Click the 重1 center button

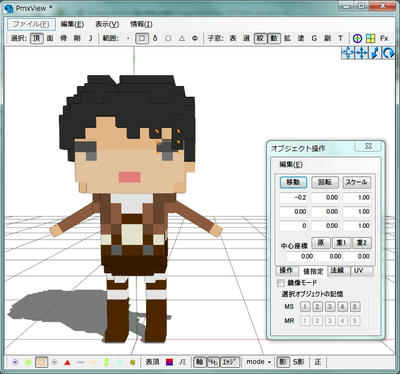(x=342, y=243)
